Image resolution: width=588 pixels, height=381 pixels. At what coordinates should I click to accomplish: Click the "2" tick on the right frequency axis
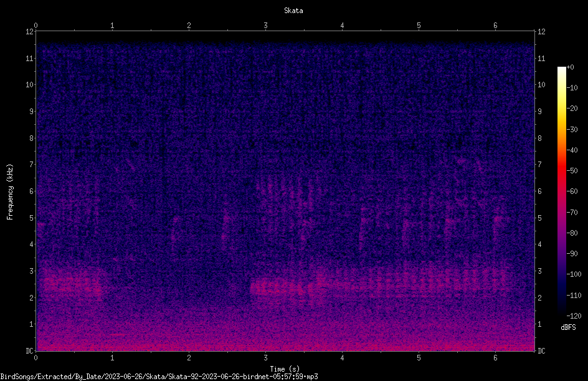coord(539,297)
